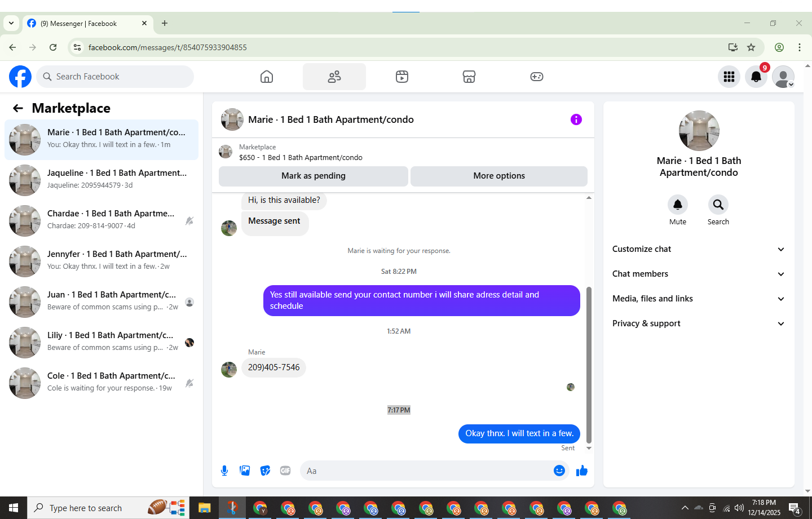
Task: Click the browser back arrow
Action: coord(12,47)
